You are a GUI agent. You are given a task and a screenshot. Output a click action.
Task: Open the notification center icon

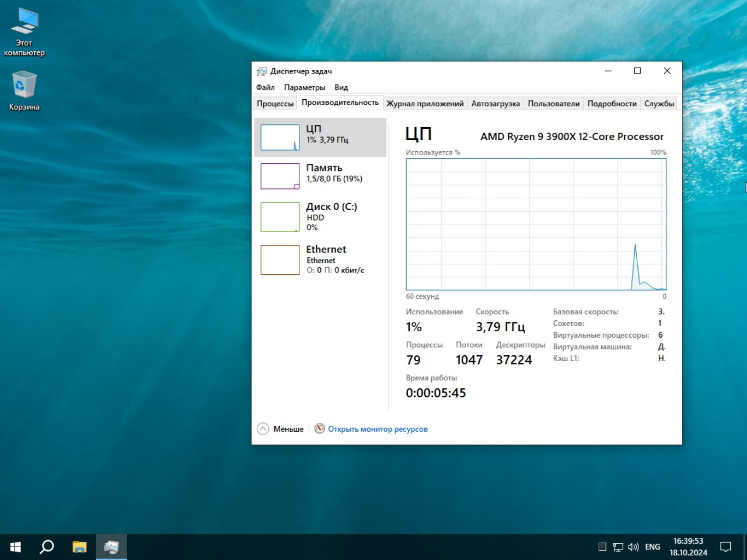click(x=725, y=547)
